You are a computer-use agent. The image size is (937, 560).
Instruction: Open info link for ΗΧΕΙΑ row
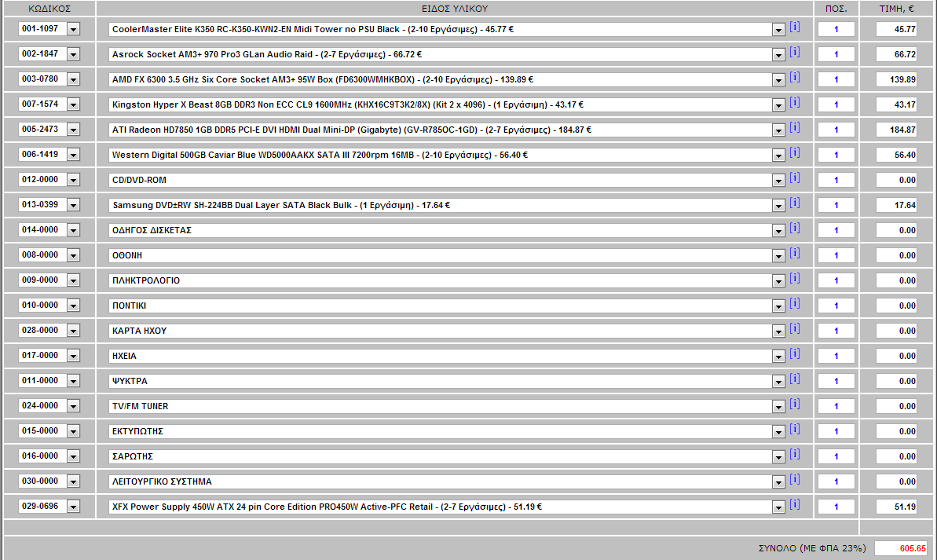(x=794, y=353)
